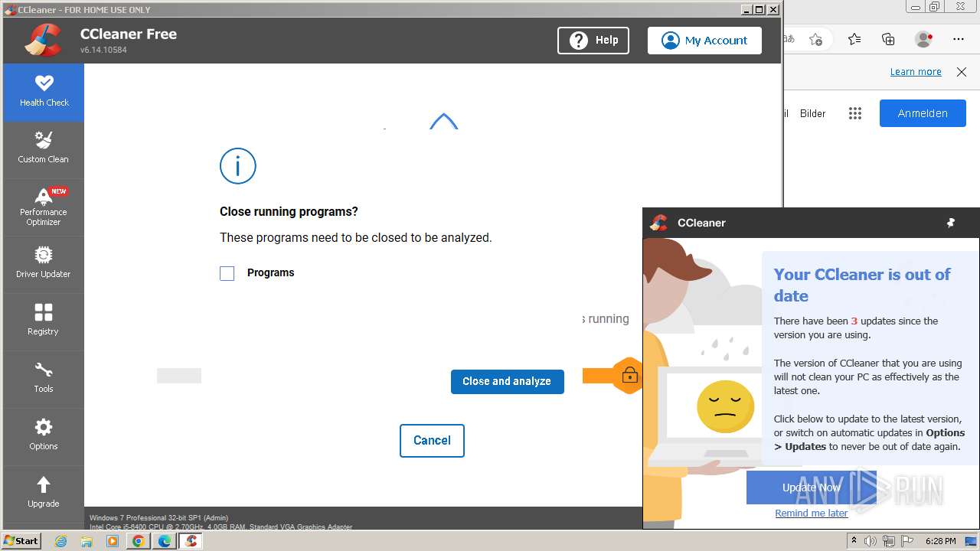Open CCleaner Help
The height and width of the screenshot is (551, 980).
tap(593, 41)
